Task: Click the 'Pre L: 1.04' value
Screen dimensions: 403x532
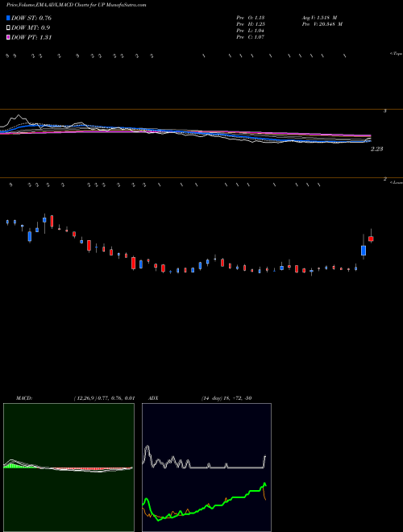Action: [251, 31]
